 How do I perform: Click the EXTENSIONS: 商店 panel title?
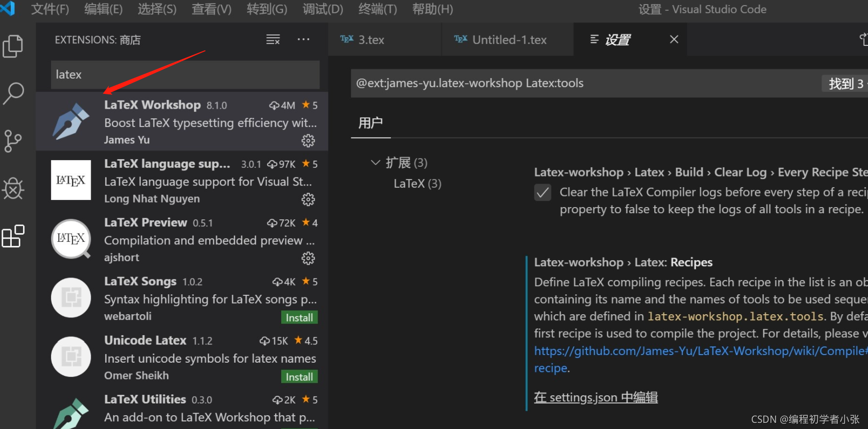pos(97,40)
